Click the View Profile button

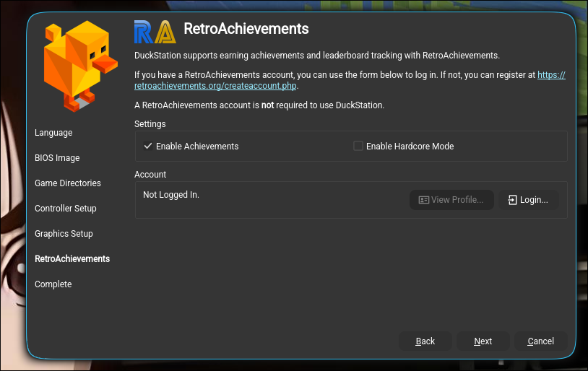pos(451,200)
